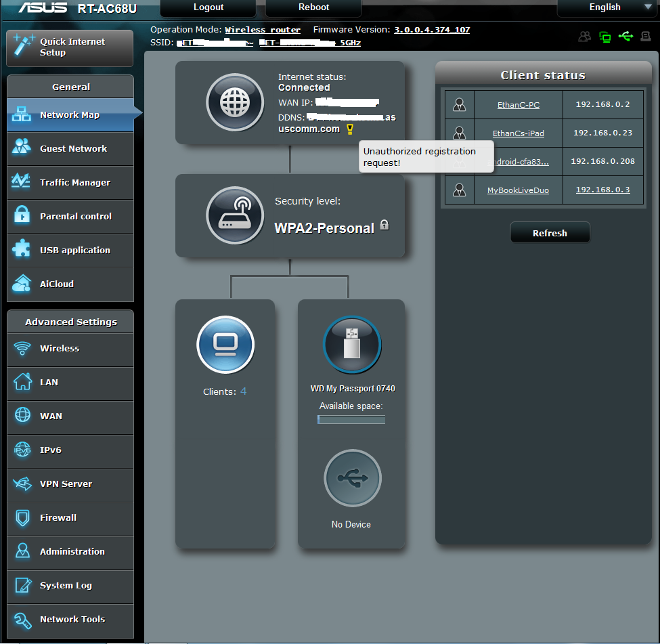Image resolution: width=660 pixels, height=644 pixels.
Task: Click the user icon beside EthanC-PC
Action: (459, 104)
